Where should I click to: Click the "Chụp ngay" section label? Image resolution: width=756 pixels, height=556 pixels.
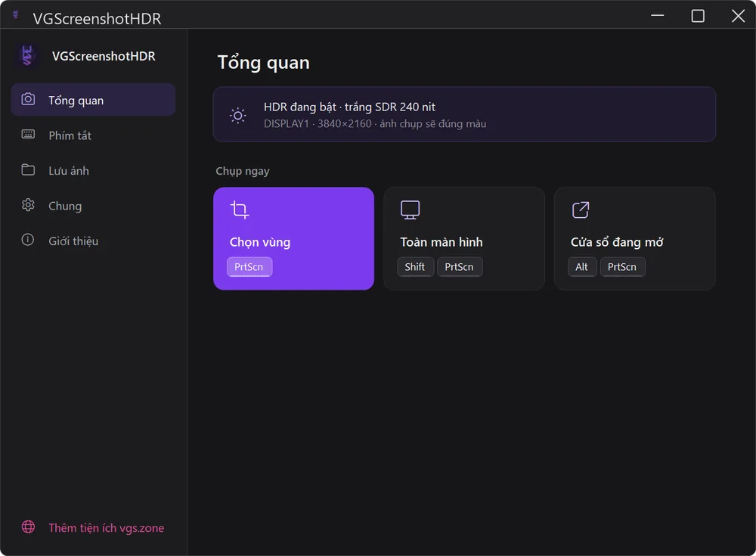click(x=243, y=171)
